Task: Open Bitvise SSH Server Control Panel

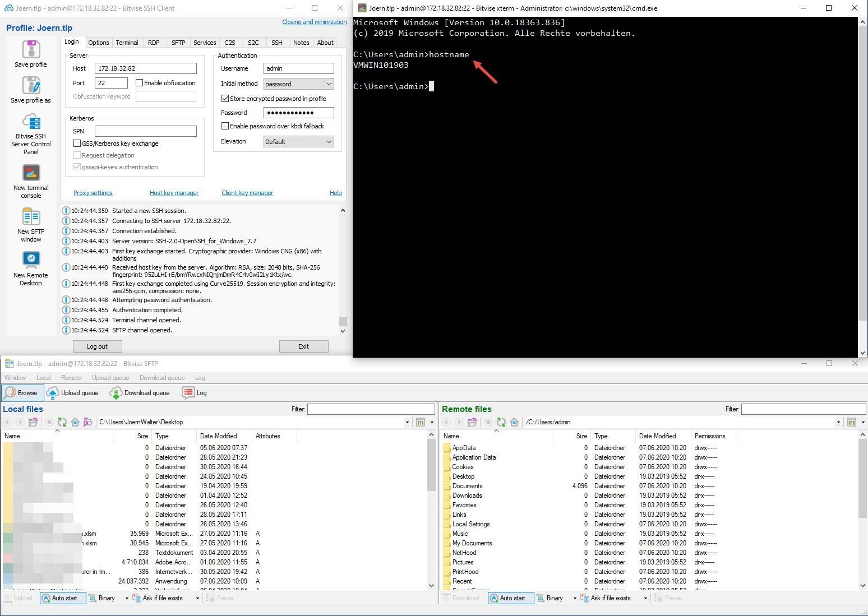Action: click(x=31, y=122)
